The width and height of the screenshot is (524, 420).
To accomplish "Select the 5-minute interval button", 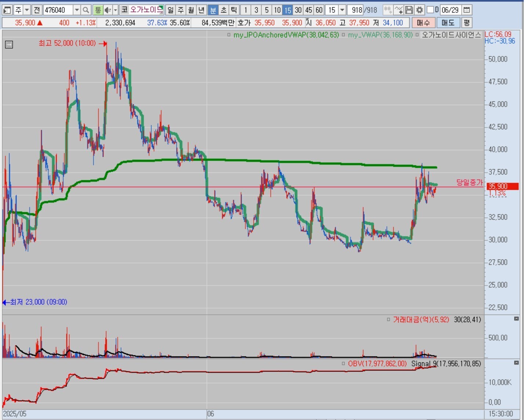I will click(x=267, y=10).
